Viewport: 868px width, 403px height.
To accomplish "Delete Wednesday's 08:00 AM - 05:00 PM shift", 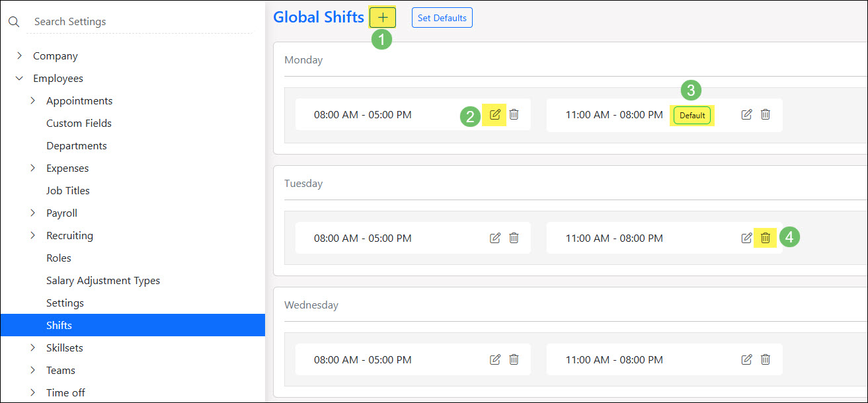I will point(514,360).
